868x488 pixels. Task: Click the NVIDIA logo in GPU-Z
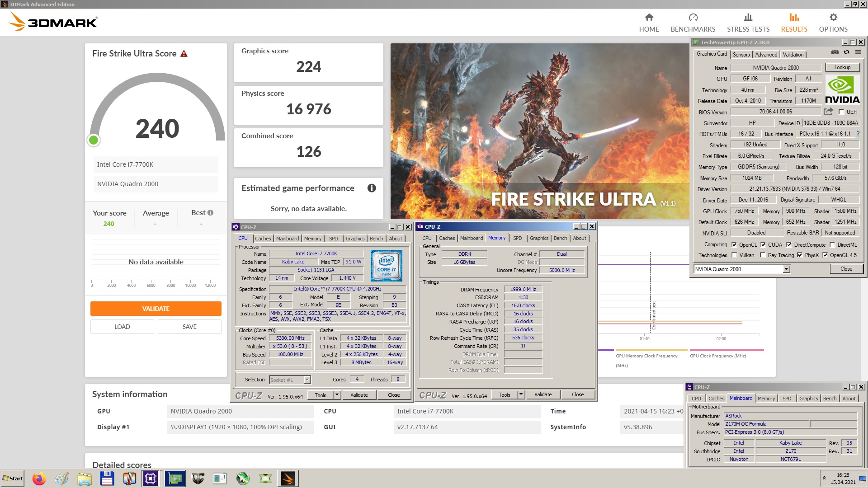tap(842, 90)
